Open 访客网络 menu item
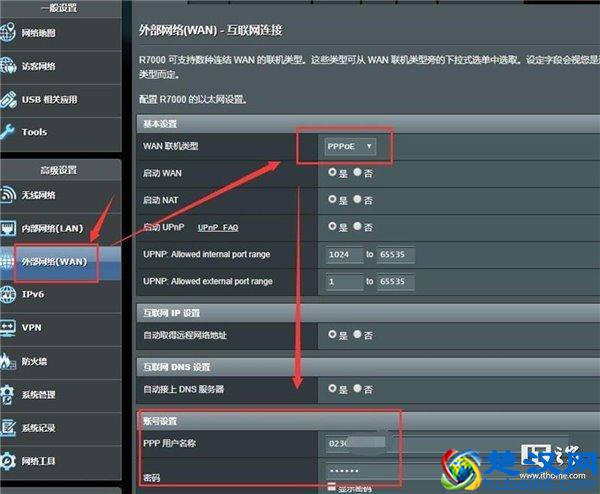Screen dimensions: 600x494 point(61,67)
